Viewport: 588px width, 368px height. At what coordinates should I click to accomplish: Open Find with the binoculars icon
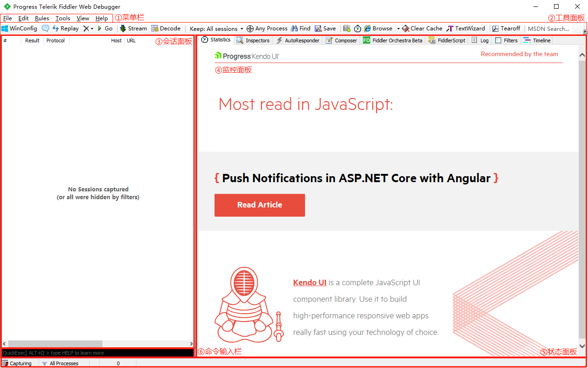click(x=301, y=29)
